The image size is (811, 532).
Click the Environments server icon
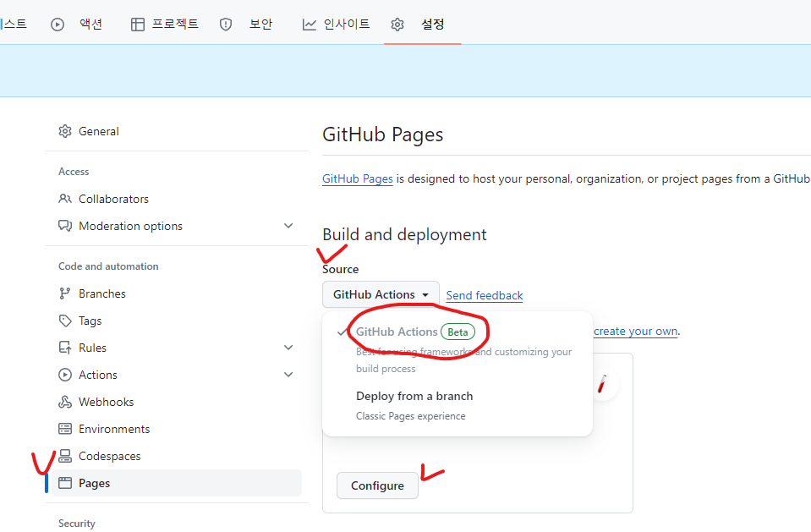(x=65, y=429)
